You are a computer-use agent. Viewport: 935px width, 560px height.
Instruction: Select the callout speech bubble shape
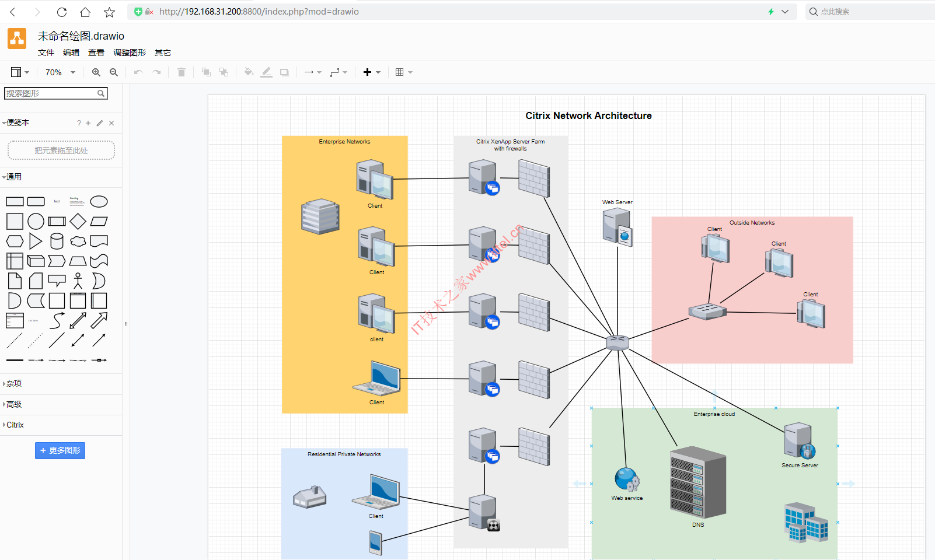(57, 281)
